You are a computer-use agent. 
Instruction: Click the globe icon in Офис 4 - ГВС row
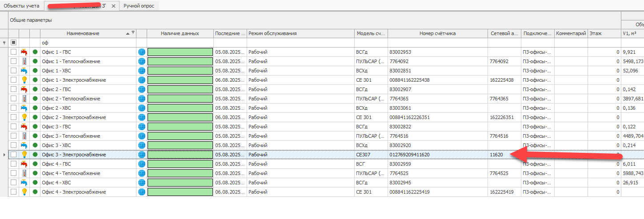(x=142, y=164)
